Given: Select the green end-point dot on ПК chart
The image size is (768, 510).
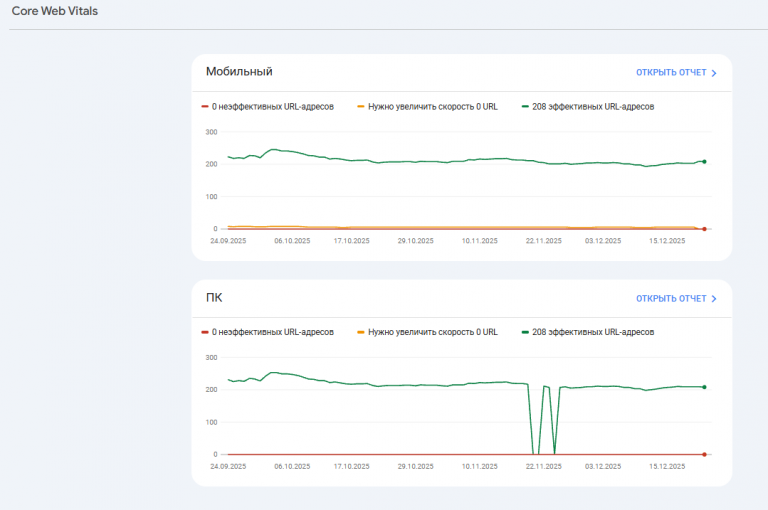Looking at the screenshot, I should [704, 387].
